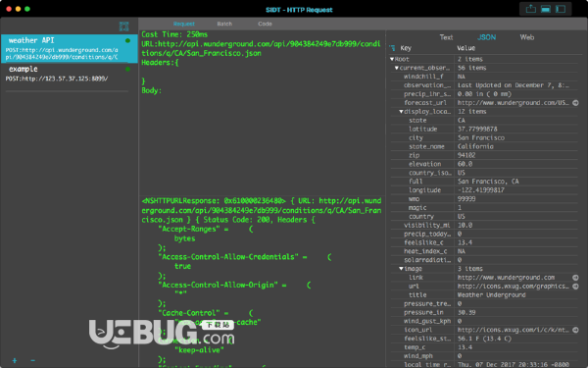Image resolution: width=588 pixels, height=368 pixels.
Task: Click the visibility_mi value 10.0
Action: click(465, 225)
